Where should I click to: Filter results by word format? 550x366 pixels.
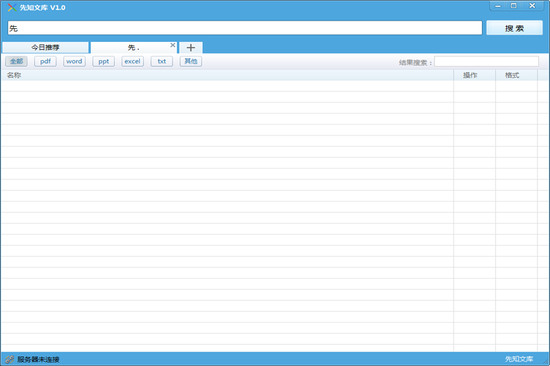[x=74, y=61]
